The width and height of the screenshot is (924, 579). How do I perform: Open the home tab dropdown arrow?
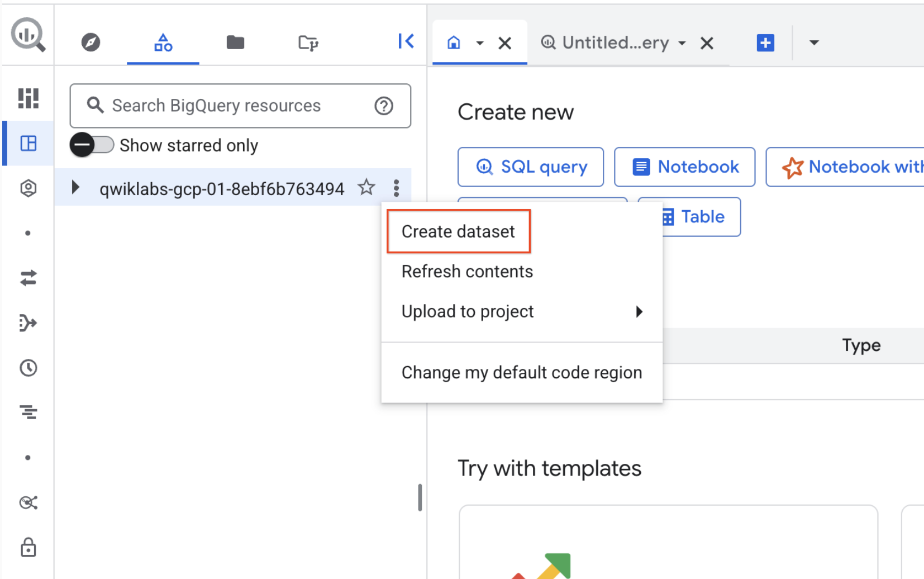tap(479, 42)
